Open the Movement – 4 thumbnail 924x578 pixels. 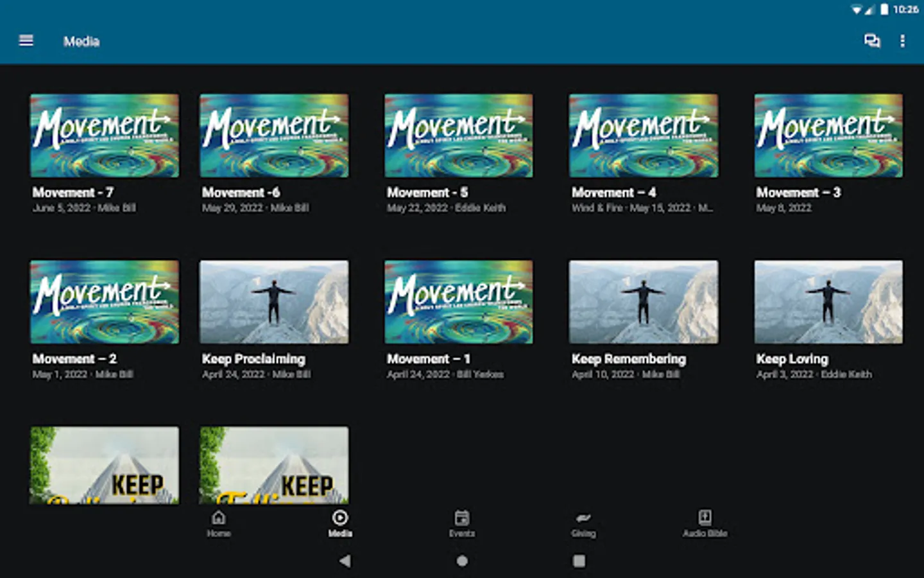tap(644, 136)
